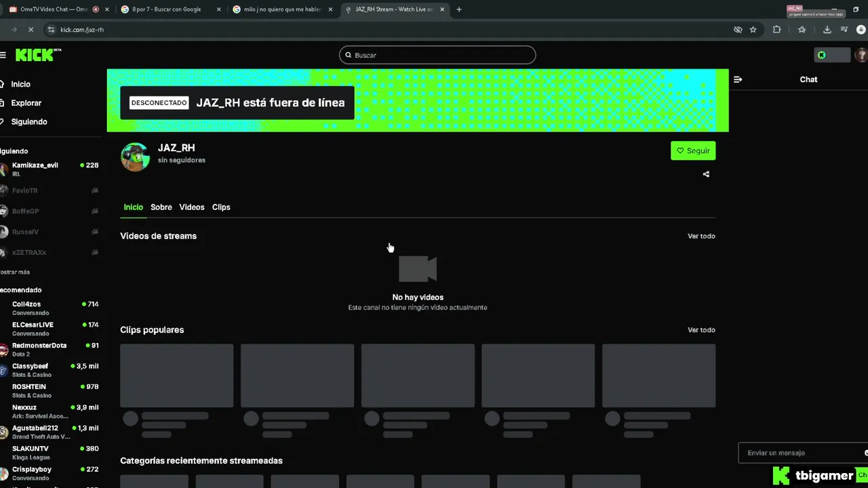Open ELCesarLIVE recommended channel

pyautogui.click(x=50, y=329)
